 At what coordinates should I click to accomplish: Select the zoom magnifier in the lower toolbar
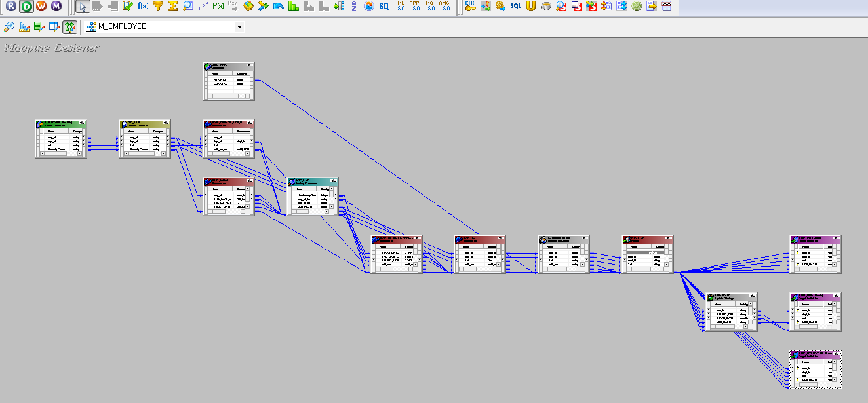tap(9, 27)
